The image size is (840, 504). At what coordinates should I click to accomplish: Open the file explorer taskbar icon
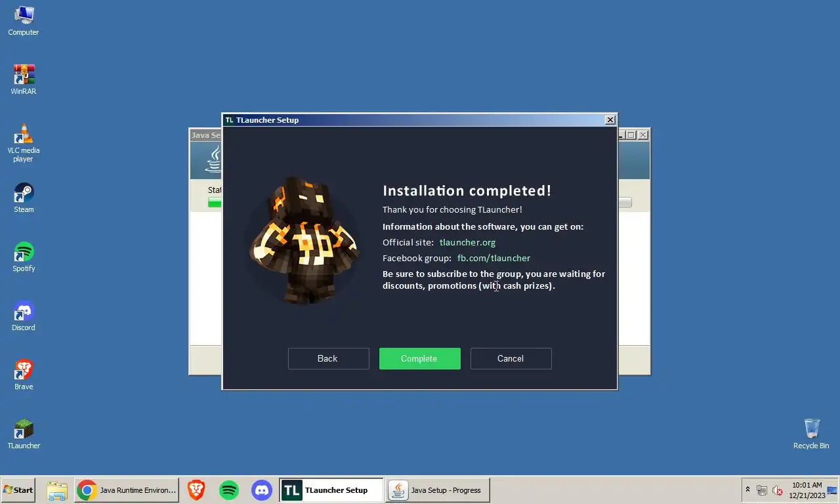[x=57, y=490]
